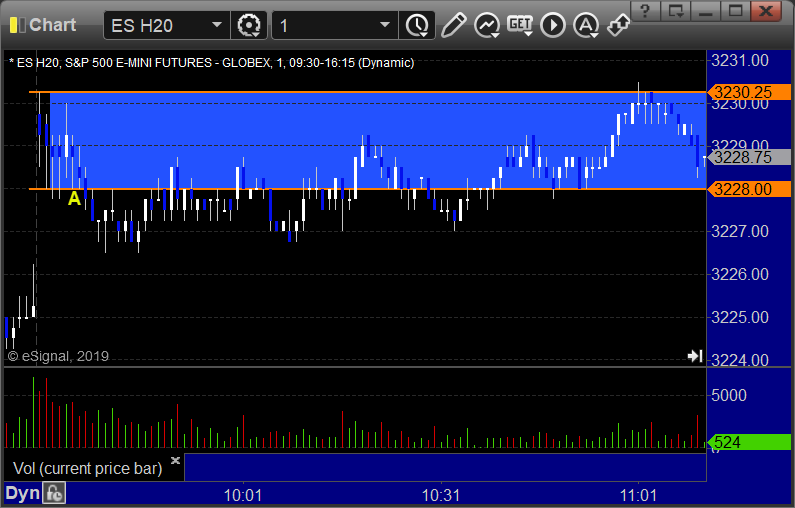Select the 3230.25 orange price marker
Screen dimensions: 795x508
point(749,92)
